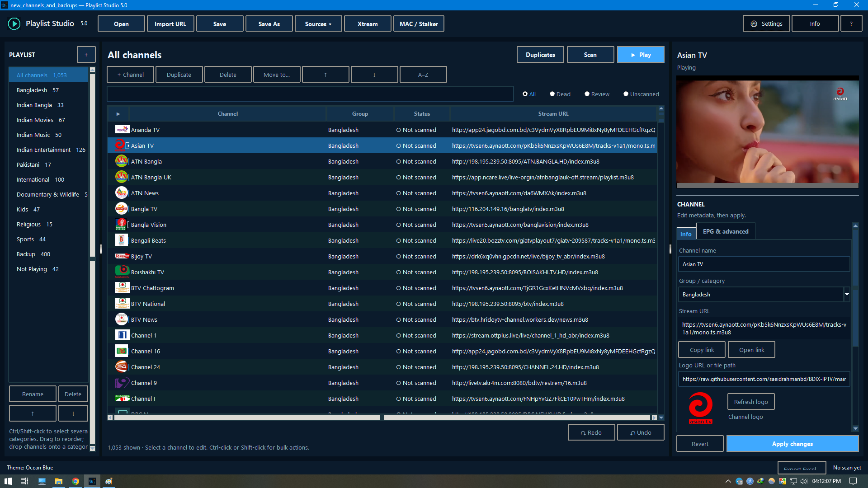Switch to EPG & advanced tab
The width and height of the screenshot is (868, 488).
(x=726, y=231)
